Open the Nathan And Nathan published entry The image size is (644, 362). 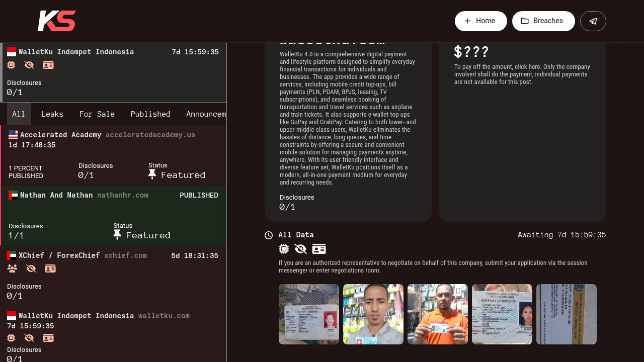pyautogui.click(x=56, y=195)
